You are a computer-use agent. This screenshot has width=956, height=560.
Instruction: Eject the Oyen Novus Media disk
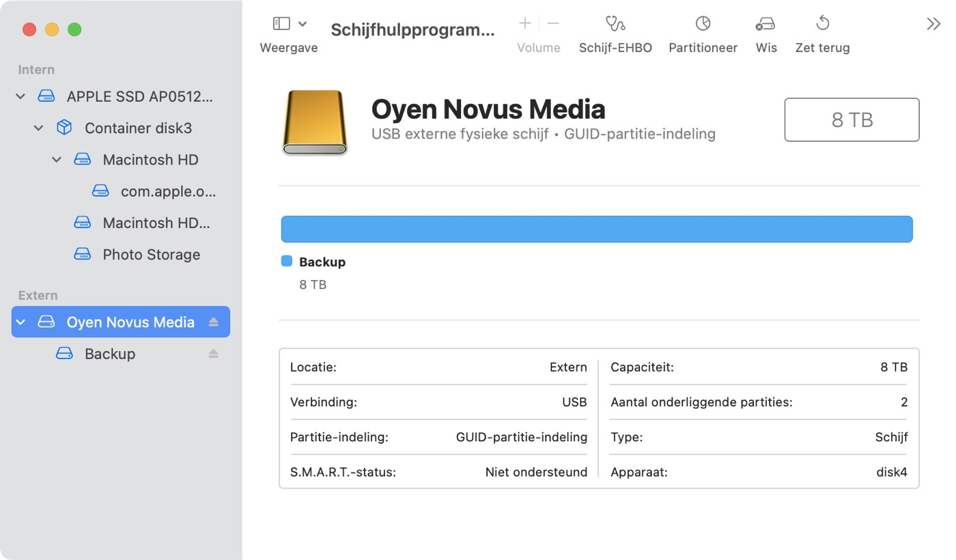(214, 322)
